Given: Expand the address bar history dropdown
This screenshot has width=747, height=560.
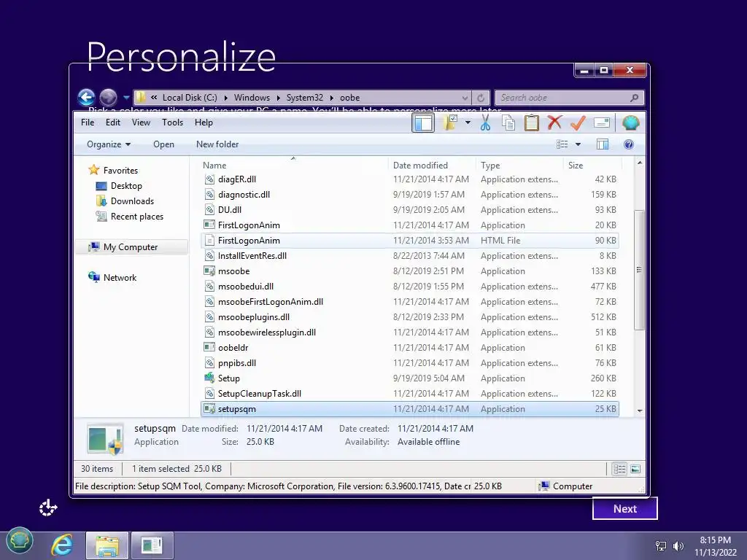Looking at the screenshot, I should click(465, 98).
